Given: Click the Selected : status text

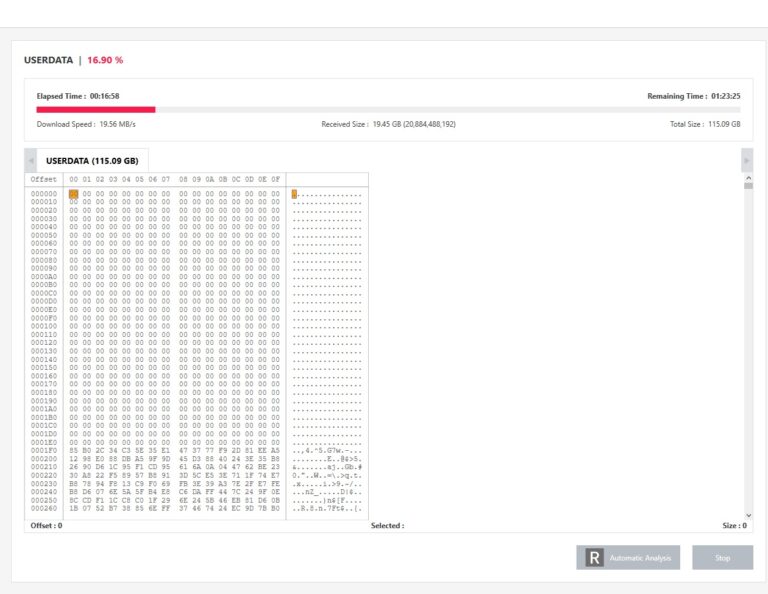Looking at the screenshot, I should point(387,525).
